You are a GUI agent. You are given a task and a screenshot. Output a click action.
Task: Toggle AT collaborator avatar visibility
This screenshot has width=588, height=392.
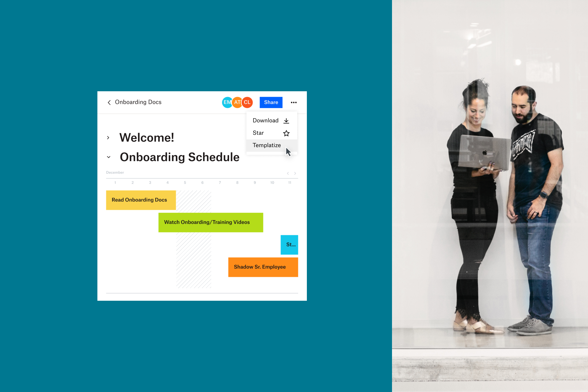236,102
